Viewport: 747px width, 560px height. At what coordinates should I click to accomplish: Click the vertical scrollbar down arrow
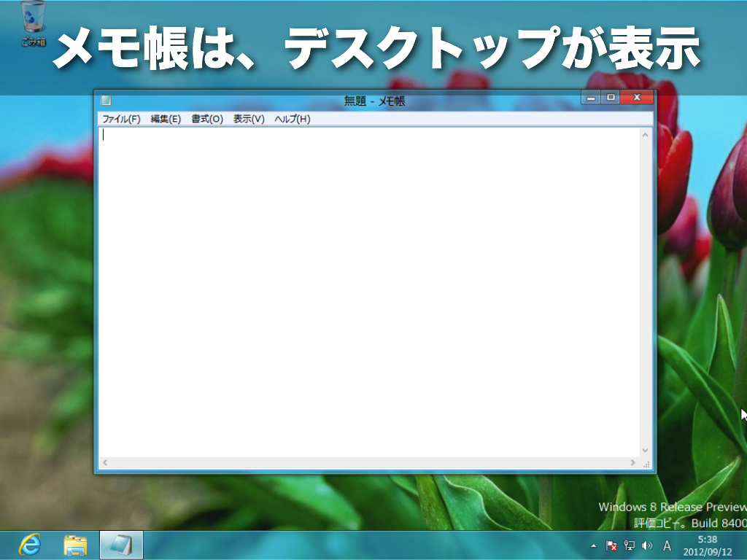coord(645,451)
